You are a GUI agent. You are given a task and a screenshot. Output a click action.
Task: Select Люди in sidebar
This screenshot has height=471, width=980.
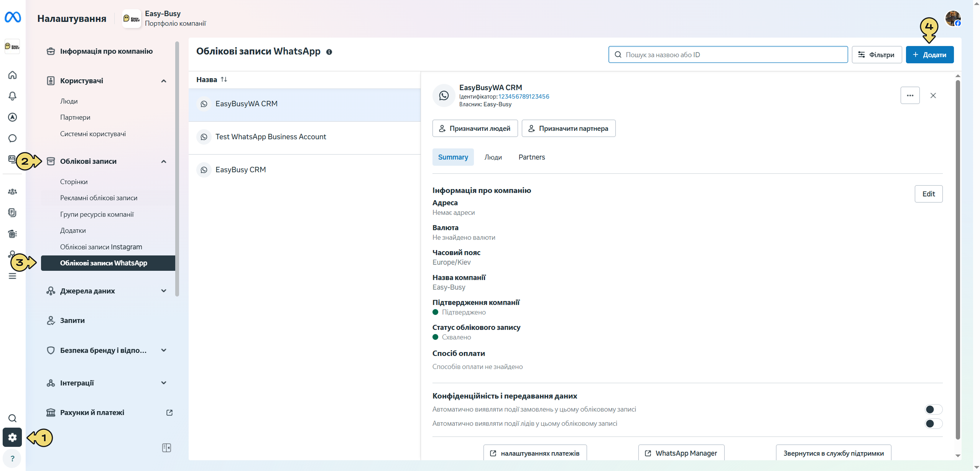pos(69,101)
